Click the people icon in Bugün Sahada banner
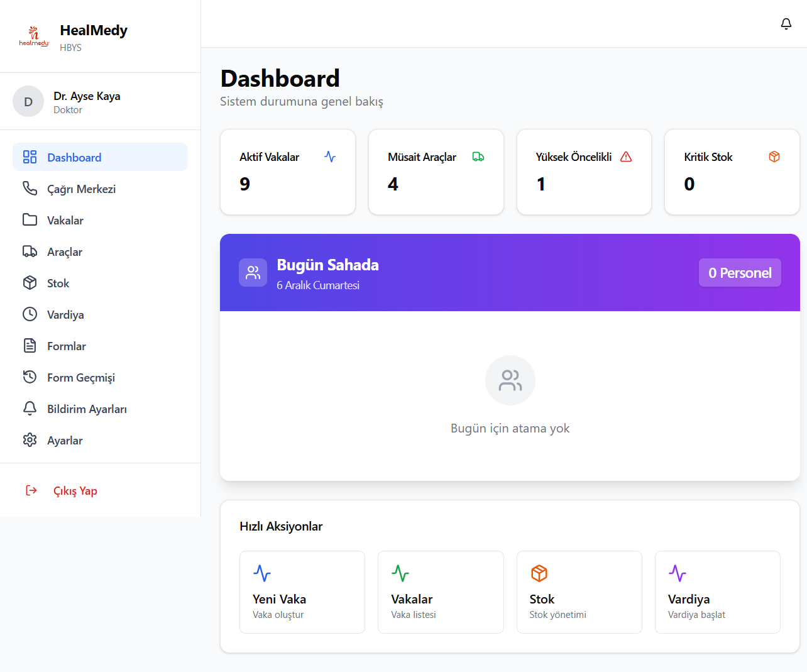 coord(253,272)
